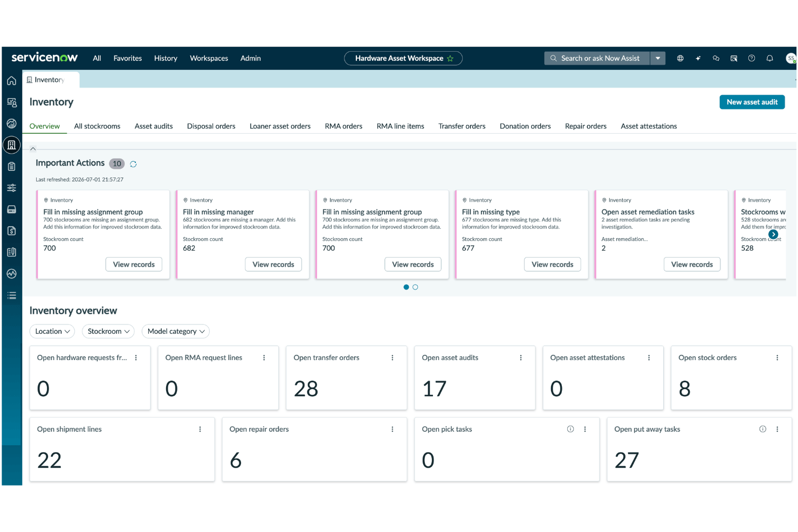Viewport: 798px width, 532px height.
Task: Go to second carousel page dot
Action: 415,287
